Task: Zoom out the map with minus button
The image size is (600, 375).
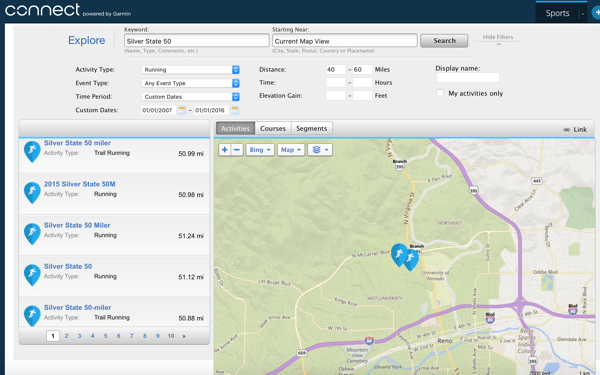Action: coord(237,150)
